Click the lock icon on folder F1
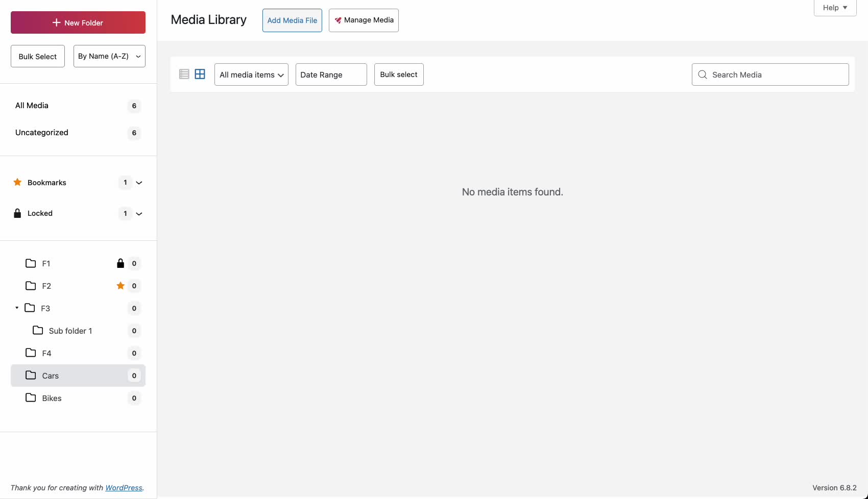 (120, 263)
